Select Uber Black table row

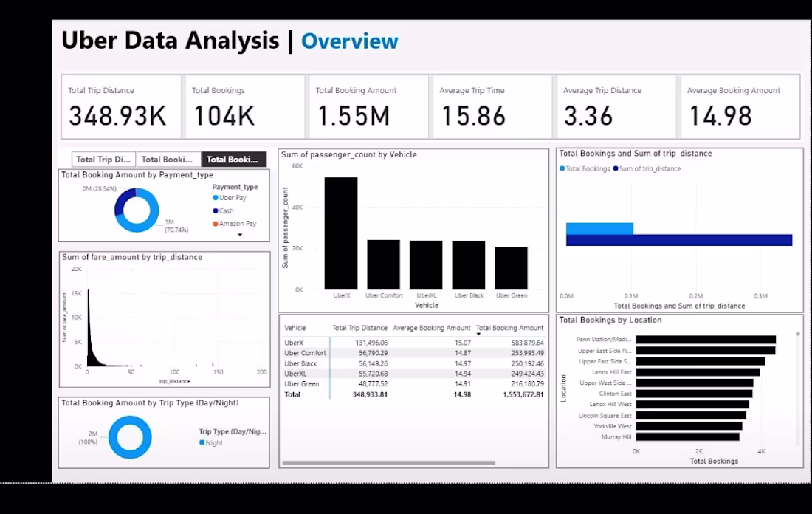pyautogui.click(x=414, y=363)
